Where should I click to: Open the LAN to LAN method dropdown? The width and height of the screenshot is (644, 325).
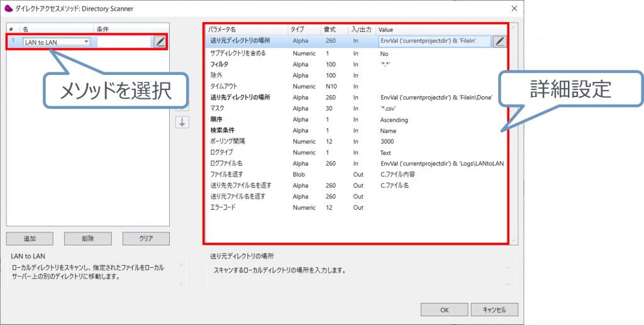(x=86, y=42)
